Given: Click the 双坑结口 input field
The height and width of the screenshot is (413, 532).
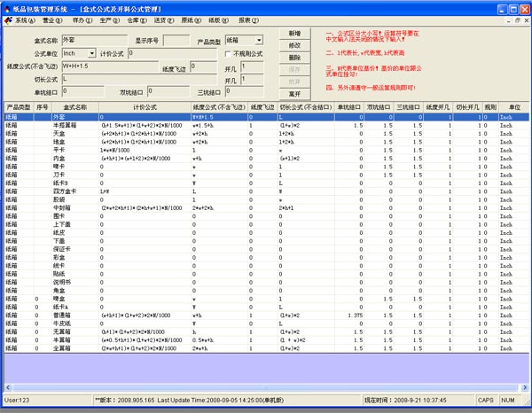Looking at the screenshot, I should (168, 91).
